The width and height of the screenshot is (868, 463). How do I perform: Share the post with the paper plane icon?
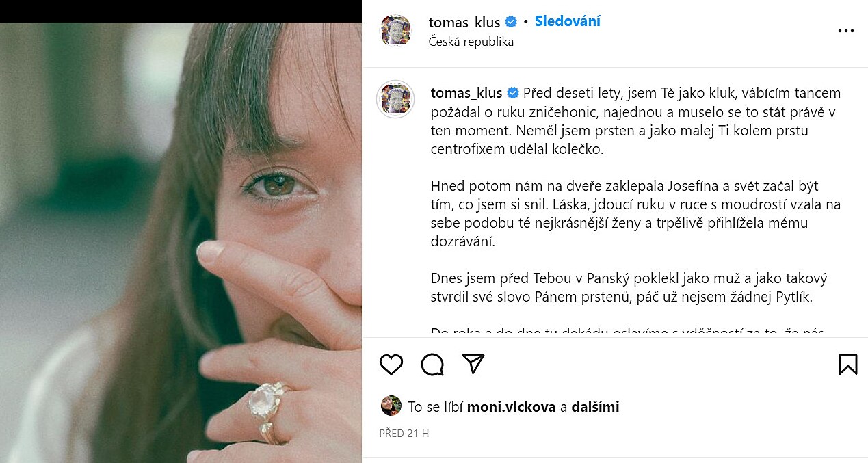473,364
